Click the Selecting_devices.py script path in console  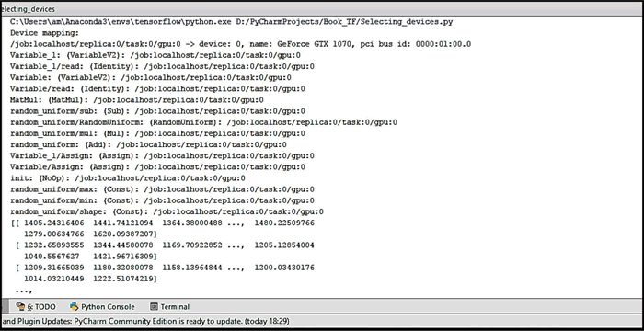point(344,22)
